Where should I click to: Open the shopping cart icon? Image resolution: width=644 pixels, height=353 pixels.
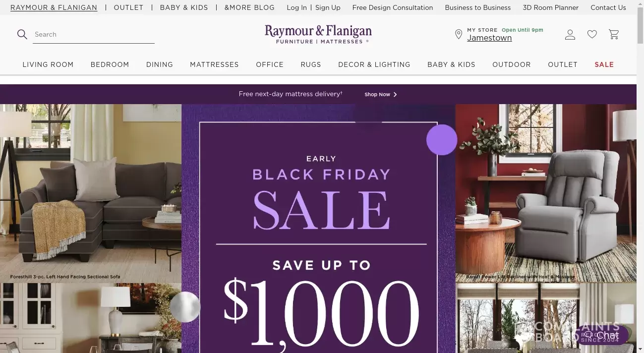(614, 34)
